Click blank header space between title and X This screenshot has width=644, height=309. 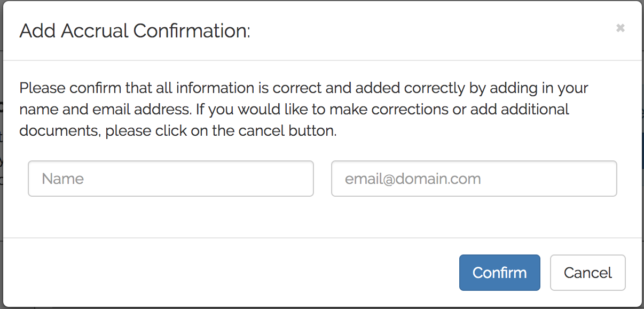[x=427, y=31]
